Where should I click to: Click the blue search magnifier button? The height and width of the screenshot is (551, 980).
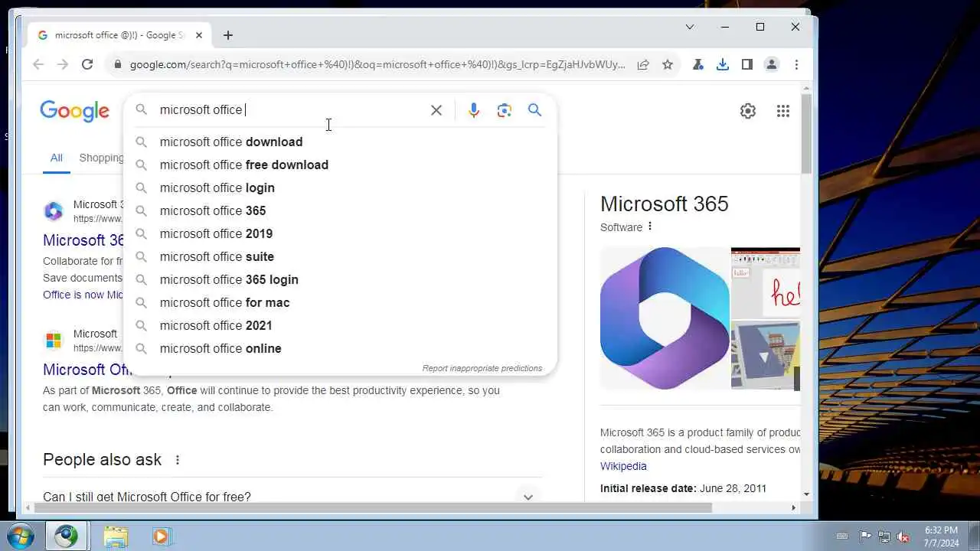535,110
